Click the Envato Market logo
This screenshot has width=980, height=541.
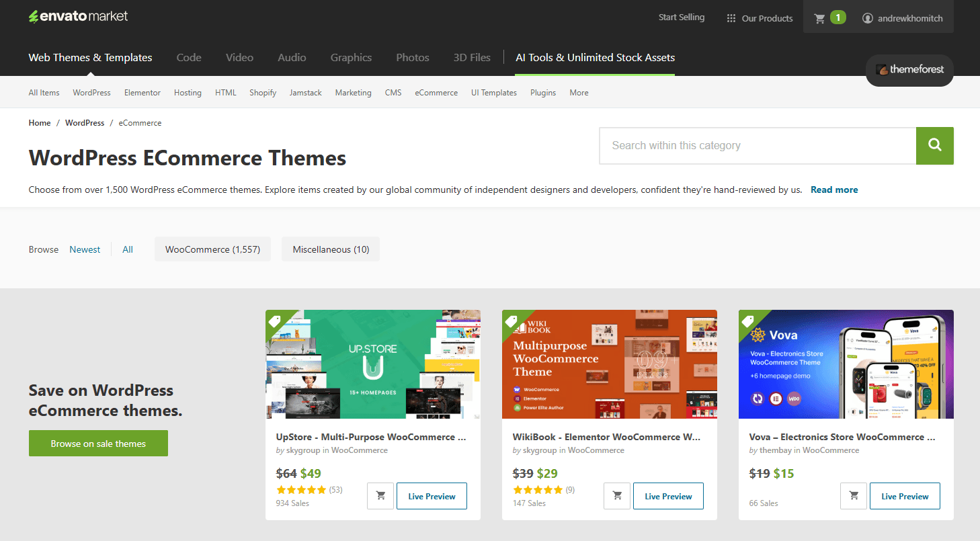[x=78, y=15]
